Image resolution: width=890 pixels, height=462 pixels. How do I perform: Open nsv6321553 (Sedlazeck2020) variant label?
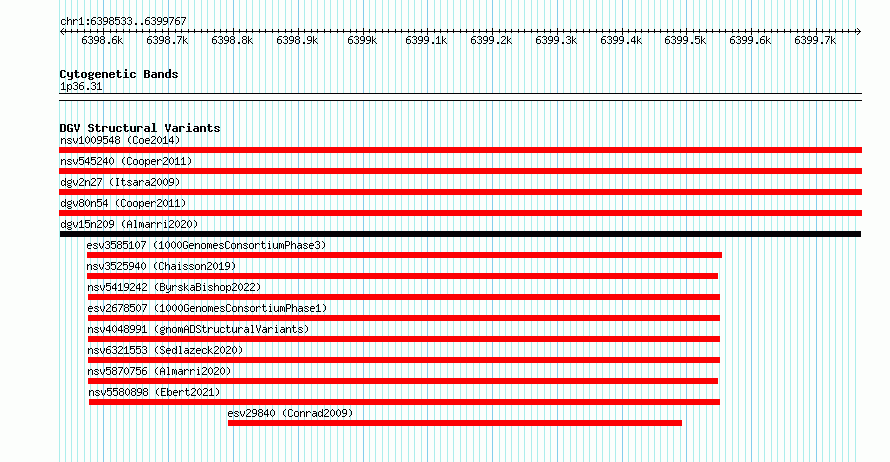[x=165, y=350]
